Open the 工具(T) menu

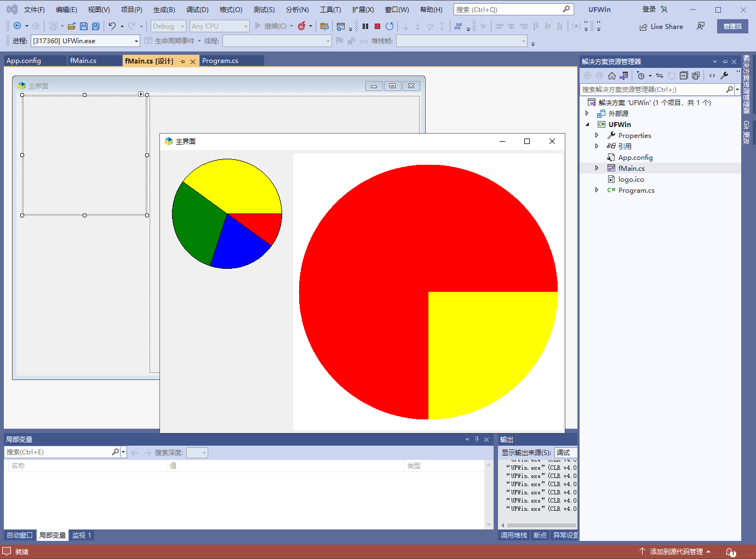(330, 10)
